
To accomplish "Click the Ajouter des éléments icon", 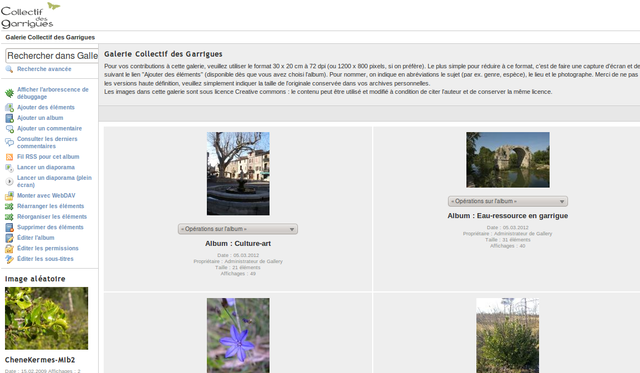I will [9, 107].
